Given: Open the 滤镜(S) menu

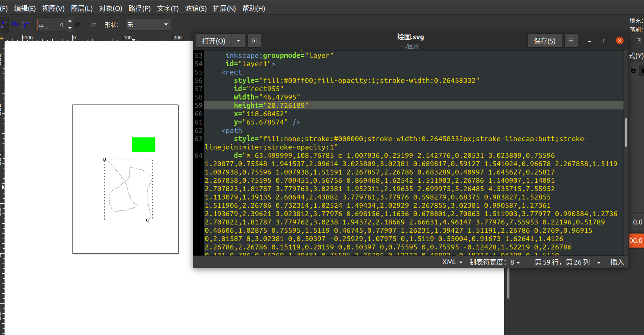Looking at the screenshot, I should coord(196,8).
